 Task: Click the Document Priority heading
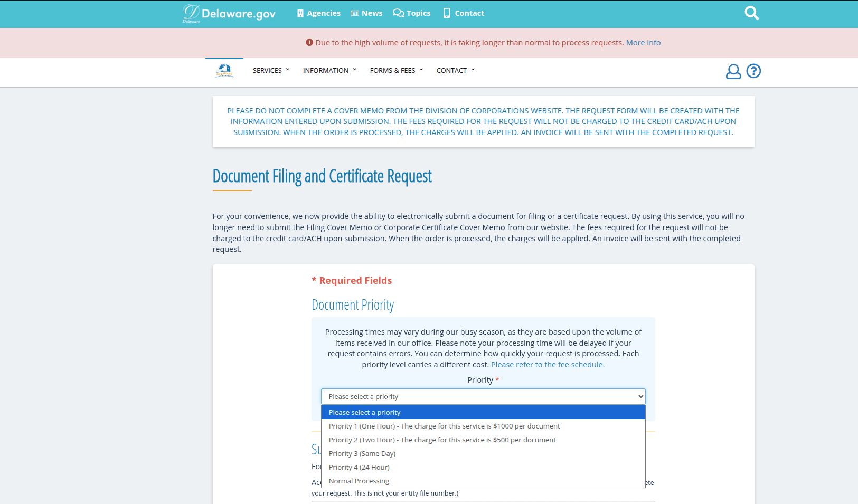coord(353,305)
